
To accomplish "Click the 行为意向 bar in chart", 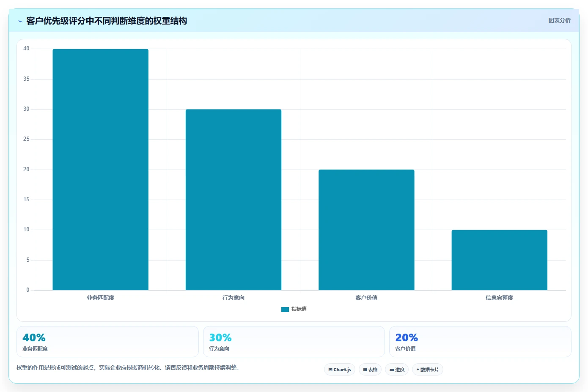I will (234, 200).
